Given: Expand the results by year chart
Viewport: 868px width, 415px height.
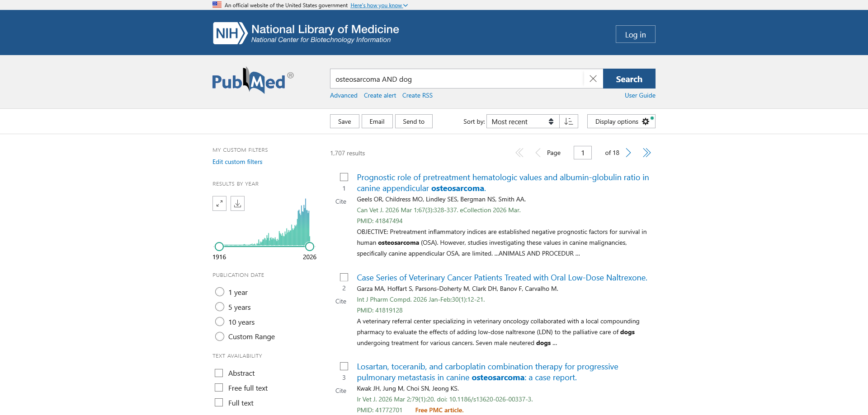Looking at the screenshot, I should [219, 204].
